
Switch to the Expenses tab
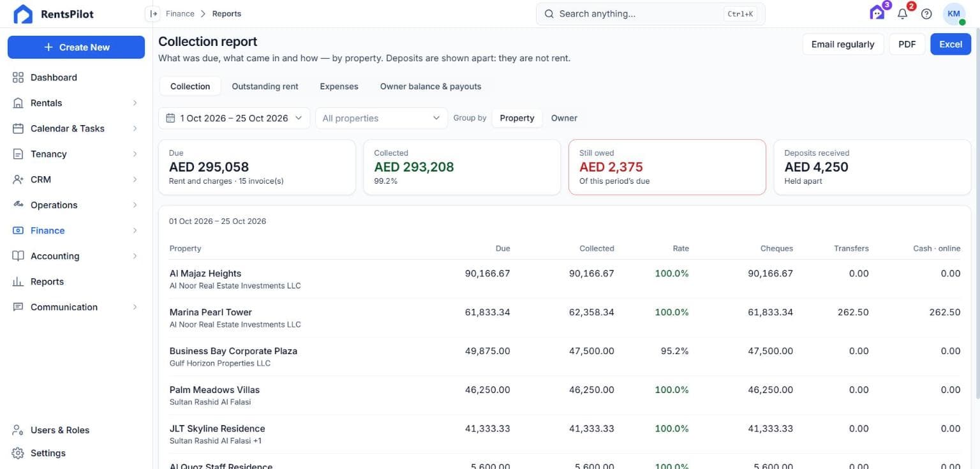point(339,86)
